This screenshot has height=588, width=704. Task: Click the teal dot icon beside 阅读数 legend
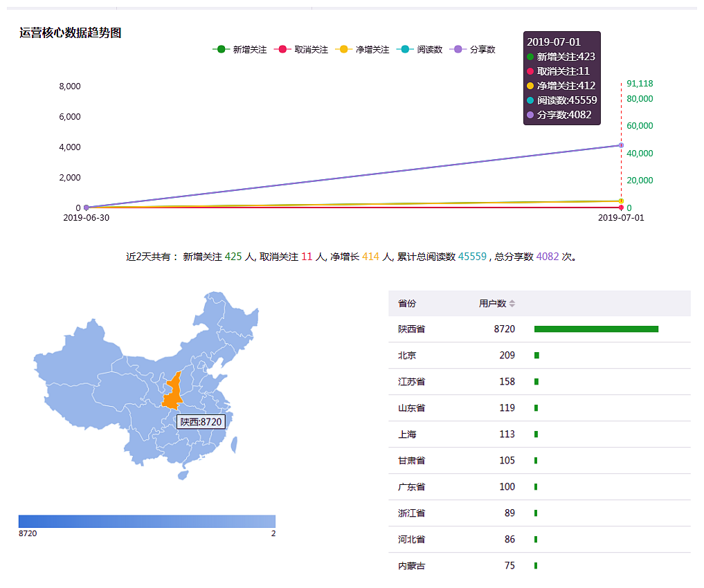pyautogui.click(x=405, y=49)
